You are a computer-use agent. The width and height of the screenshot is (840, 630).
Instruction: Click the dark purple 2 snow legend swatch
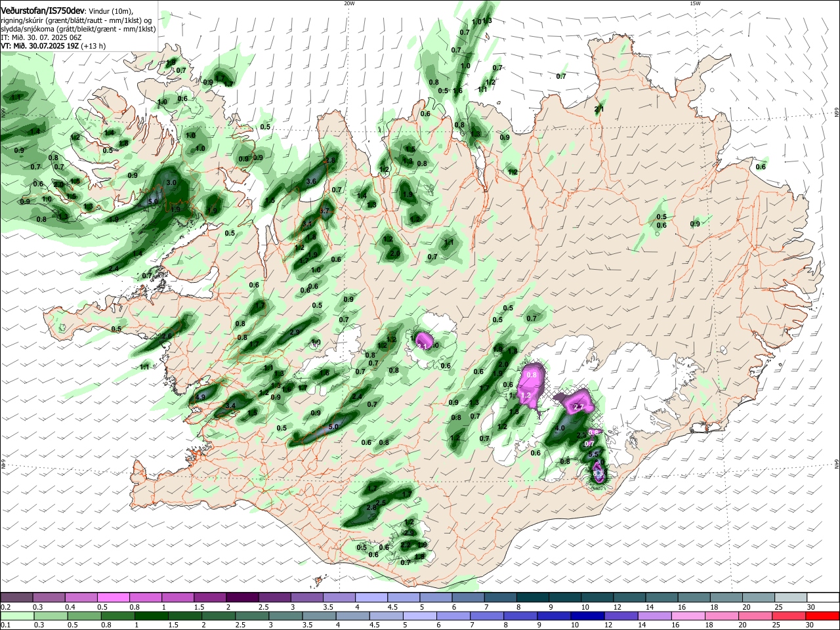coord(242,598)
